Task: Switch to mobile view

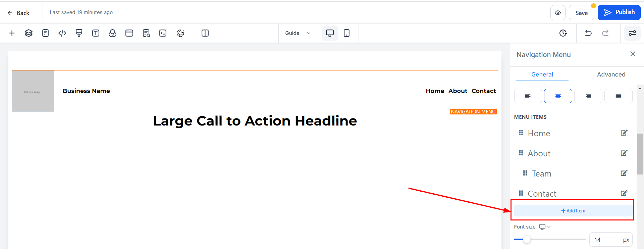Action: pyautogui.click(x=347, y=33)
